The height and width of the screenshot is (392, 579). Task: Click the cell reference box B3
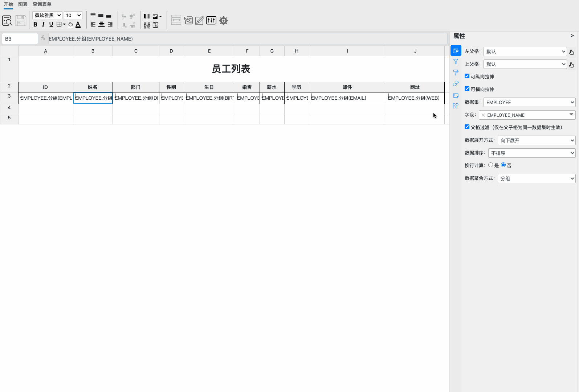[20, 39]
